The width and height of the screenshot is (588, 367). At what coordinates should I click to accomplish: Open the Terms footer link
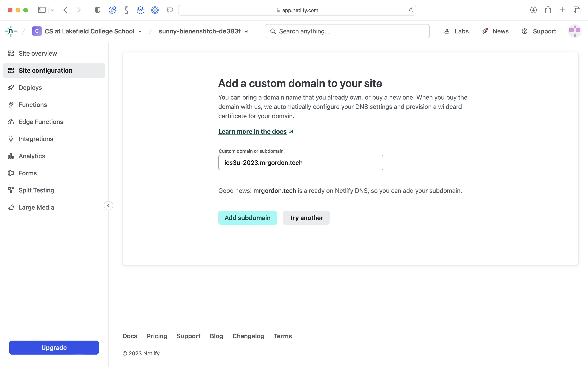pyautogui.click(x=283, y=336)
